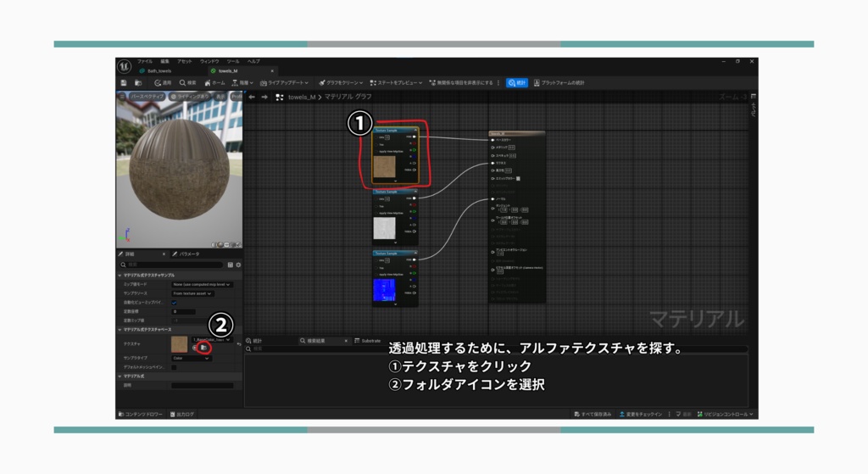Close the towels_M tab
This screenshot has height=474, width=868.
pyautogui.click(x=272, y=71)
